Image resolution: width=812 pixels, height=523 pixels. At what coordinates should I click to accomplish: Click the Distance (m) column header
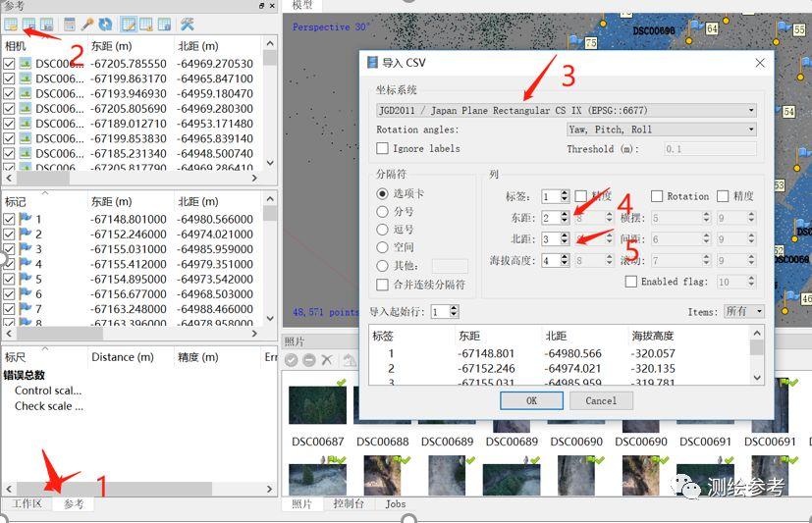point(130,357)
